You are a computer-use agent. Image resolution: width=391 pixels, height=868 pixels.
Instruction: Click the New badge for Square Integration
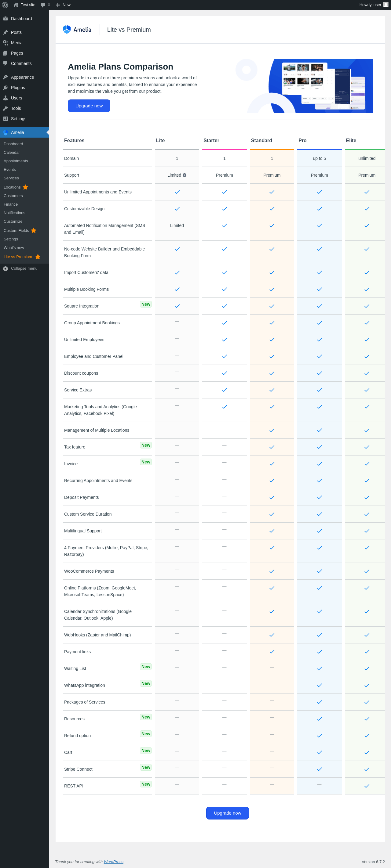(146, 304)
